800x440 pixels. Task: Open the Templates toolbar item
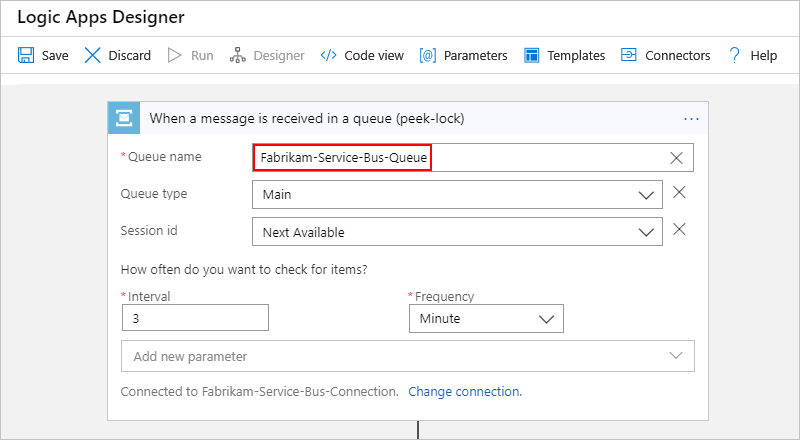point(532,56)
